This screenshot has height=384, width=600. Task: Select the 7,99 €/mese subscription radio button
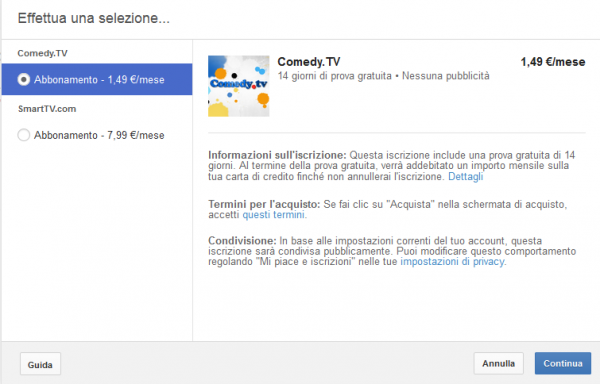(24, 135)
